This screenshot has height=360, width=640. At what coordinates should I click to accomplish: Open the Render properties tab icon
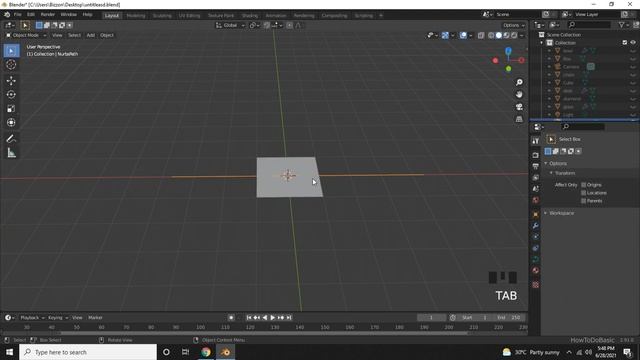[x=536, y=155]
